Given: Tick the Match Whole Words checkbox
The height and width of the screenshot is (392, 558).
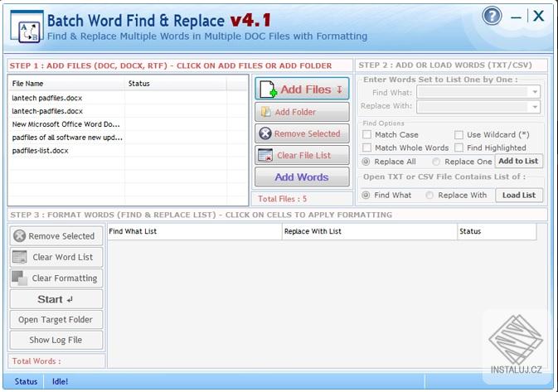Looking at the screenshot, I should coord(367,148).
